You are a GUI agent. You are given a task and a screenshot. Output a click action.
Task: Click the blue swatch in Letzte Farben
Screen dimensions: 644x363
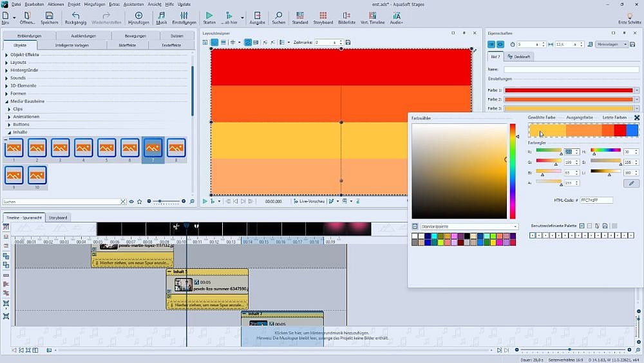[x=632, y=130]
